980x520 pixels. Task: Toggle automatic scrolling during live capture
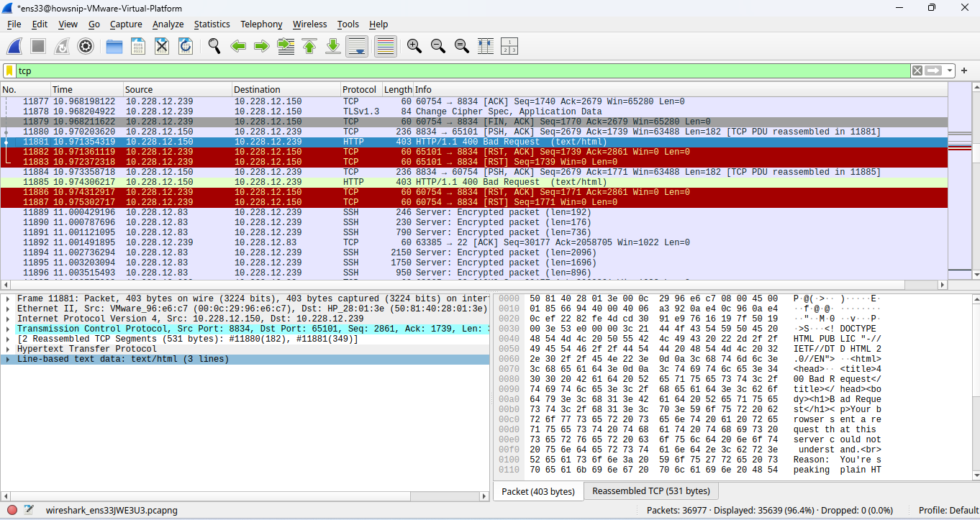pos(357,47)
